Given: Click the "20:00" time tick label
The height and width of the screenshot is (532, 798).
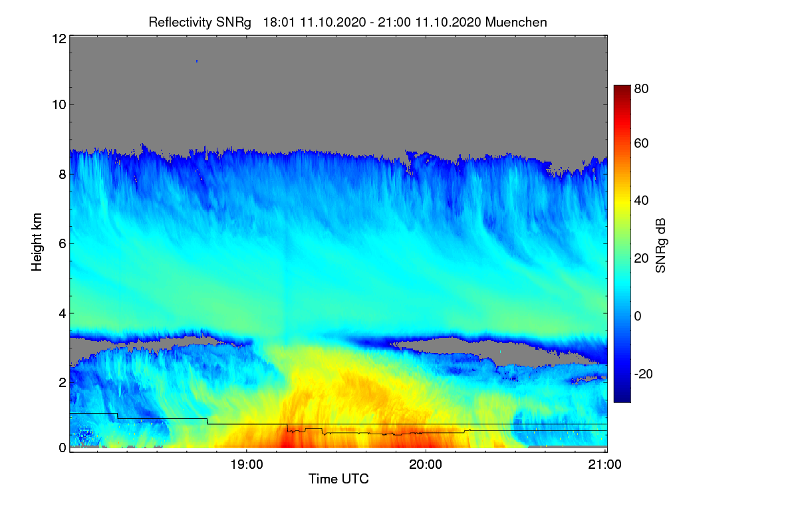Looking at the screenshot, I should (x=426, y=465).
